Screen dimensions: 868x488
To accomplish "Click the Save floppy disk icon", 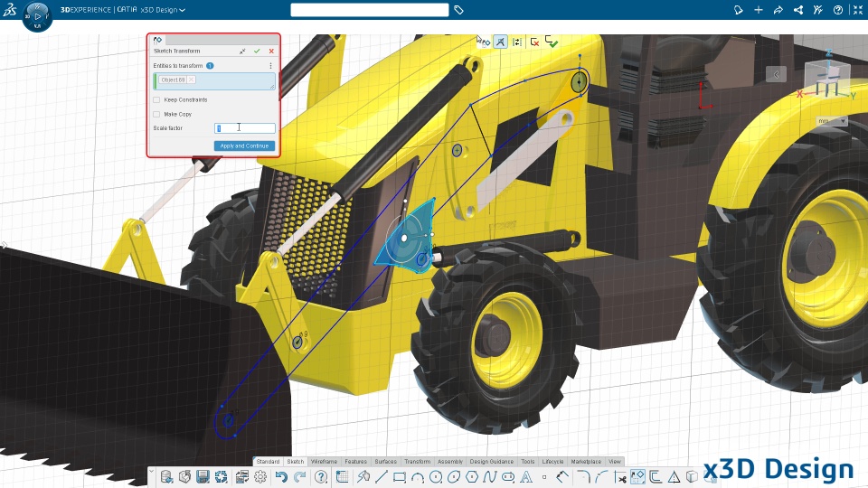I will [203, 477].
